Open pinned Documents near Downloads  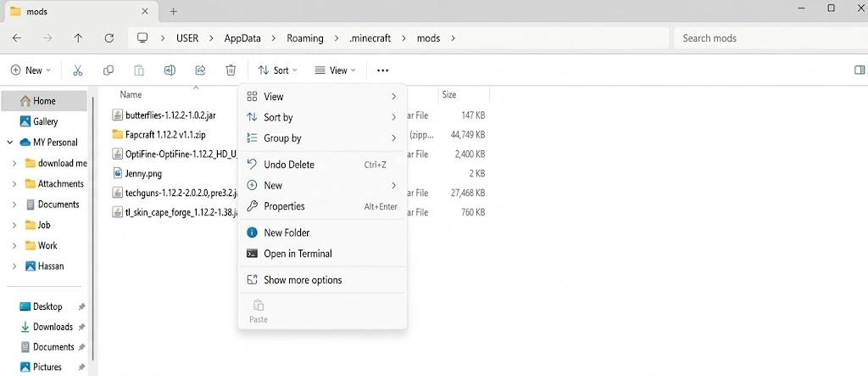coord(47,346)
